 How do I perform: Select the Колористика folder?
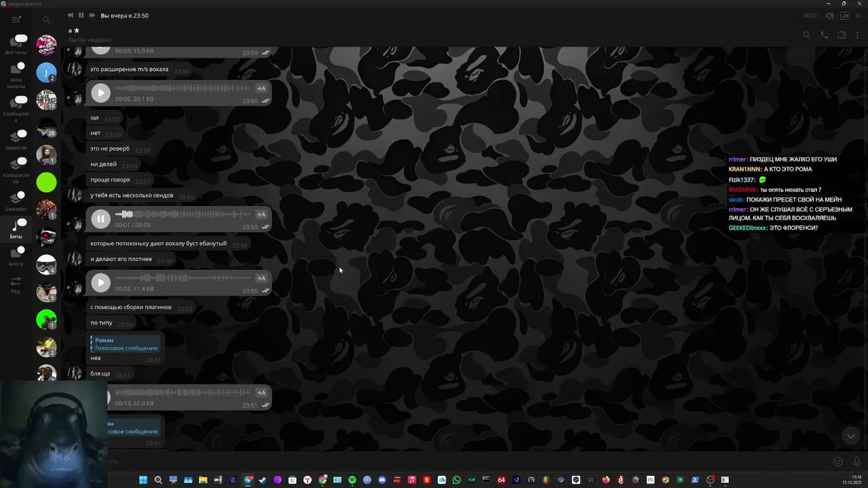coord(16,171)
